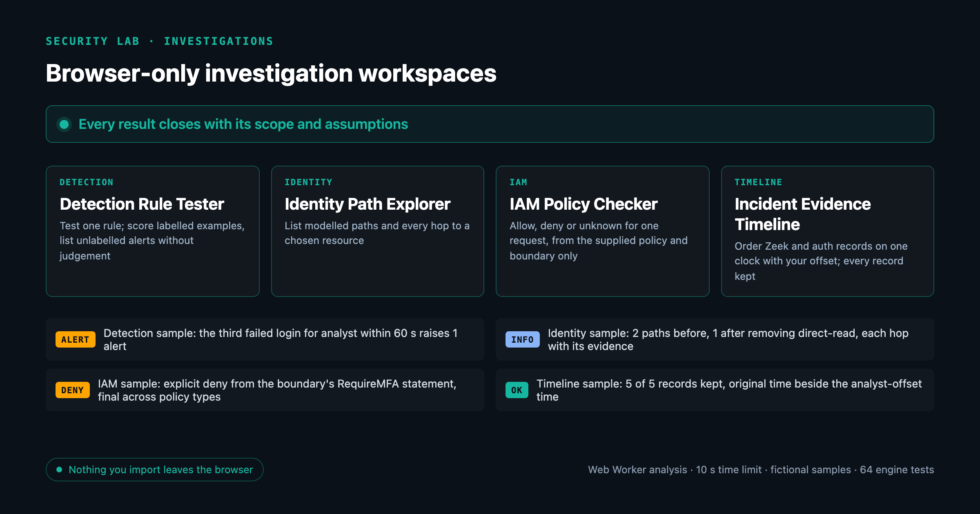Click the 'Web Worker analysis' footer text
This screenshot has width=980, height=514.
[x=761, y=470]
